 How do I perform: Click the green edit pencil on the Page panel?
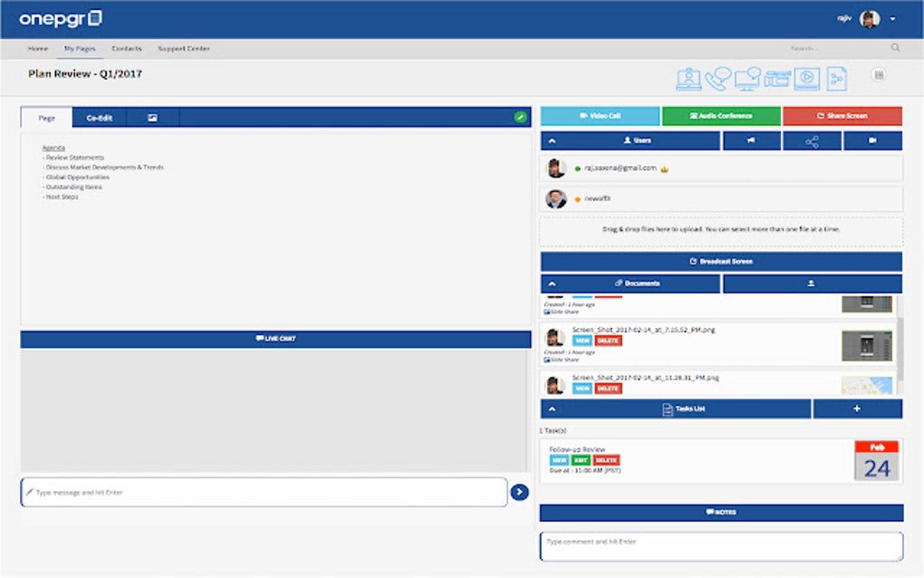point(517,118)
